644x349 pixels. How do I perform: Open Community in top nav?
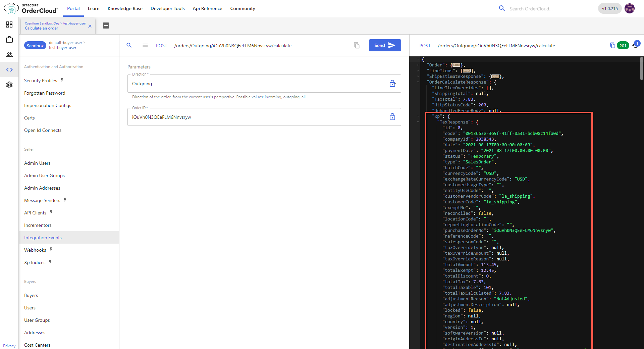click(243, 8)
